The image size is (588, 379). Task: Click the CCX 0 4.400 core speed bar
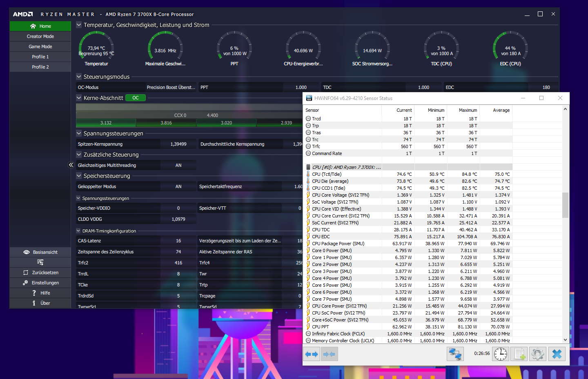(189, 115)
